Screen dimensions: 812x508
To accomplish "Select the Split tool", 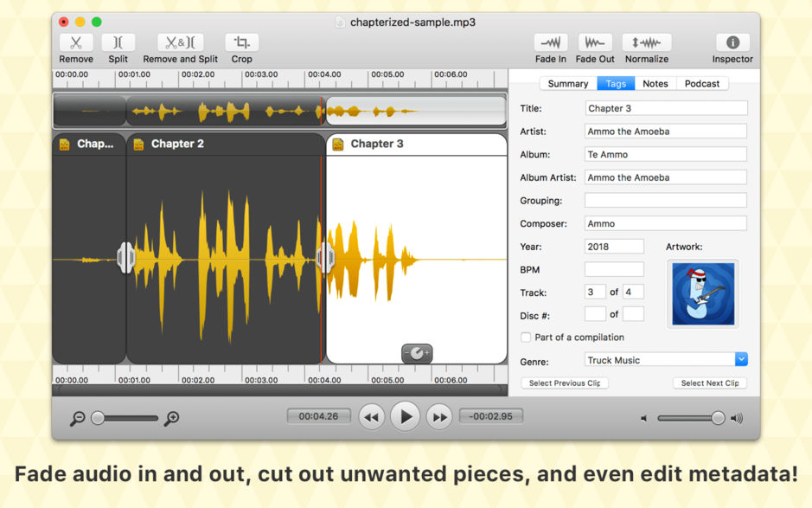I will pos(118,42).
